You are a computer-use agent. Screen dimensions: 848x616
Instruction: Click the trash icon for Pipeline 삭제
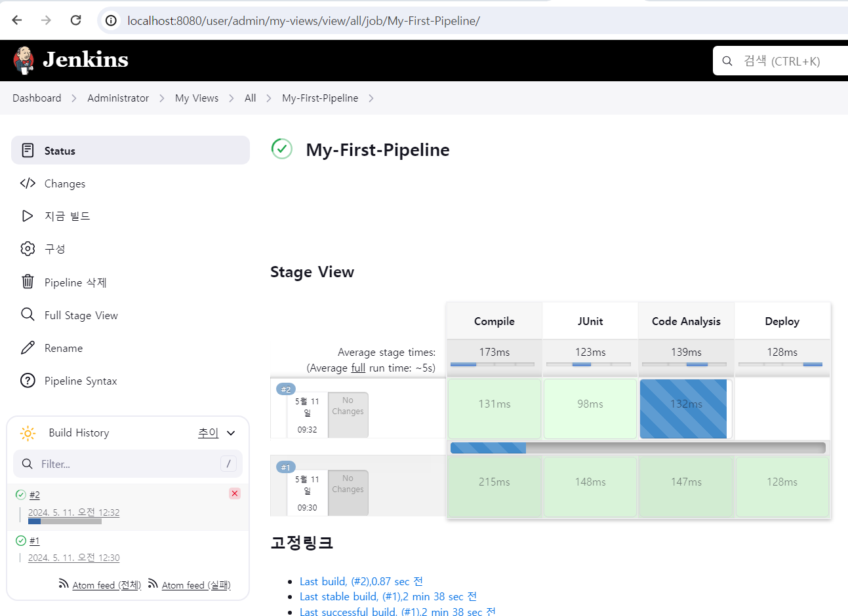[28, 282]
